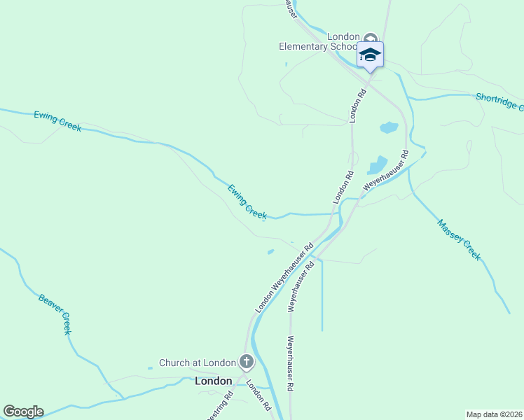This screenshot has height=420, width=524.
Task: Click the upper Ewing Creek label
Action: (x=57, y=122)
